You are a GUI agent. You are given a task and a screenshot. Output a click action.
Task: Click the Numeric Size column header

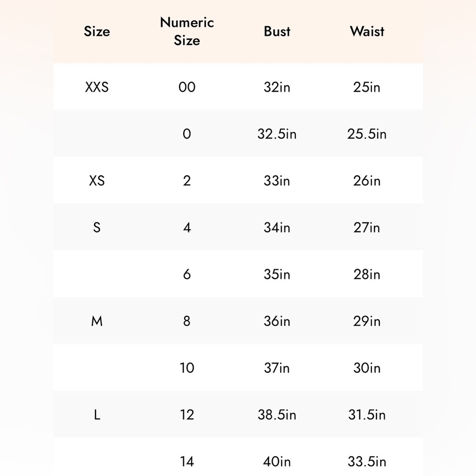tap(187, 31)
